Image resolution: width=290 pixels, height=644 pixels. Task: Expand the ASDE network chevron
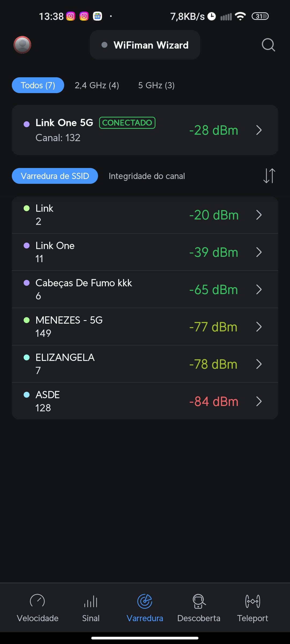pos(259,401)
